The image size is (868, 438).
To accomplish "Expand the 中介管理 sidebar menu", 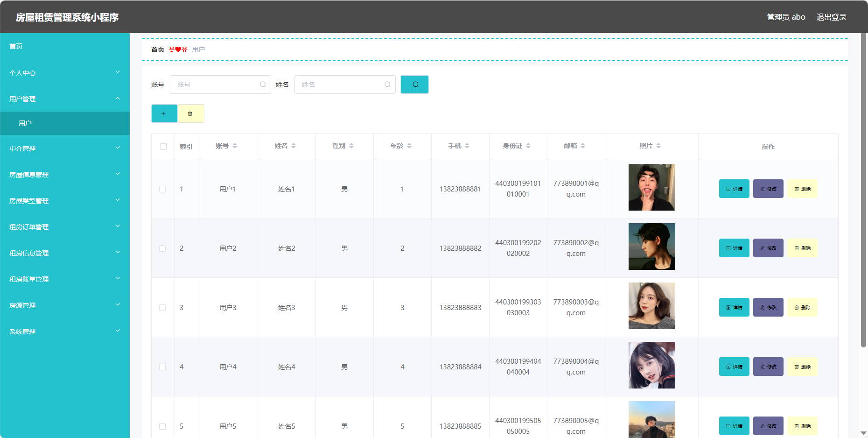I will point(65,148).
